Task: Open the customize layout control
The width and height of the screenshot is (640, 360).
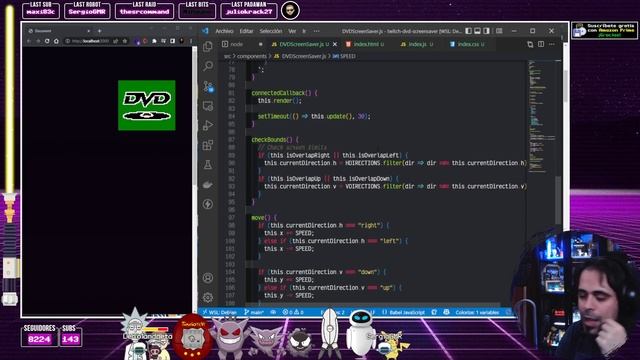Action: point(499,31)
